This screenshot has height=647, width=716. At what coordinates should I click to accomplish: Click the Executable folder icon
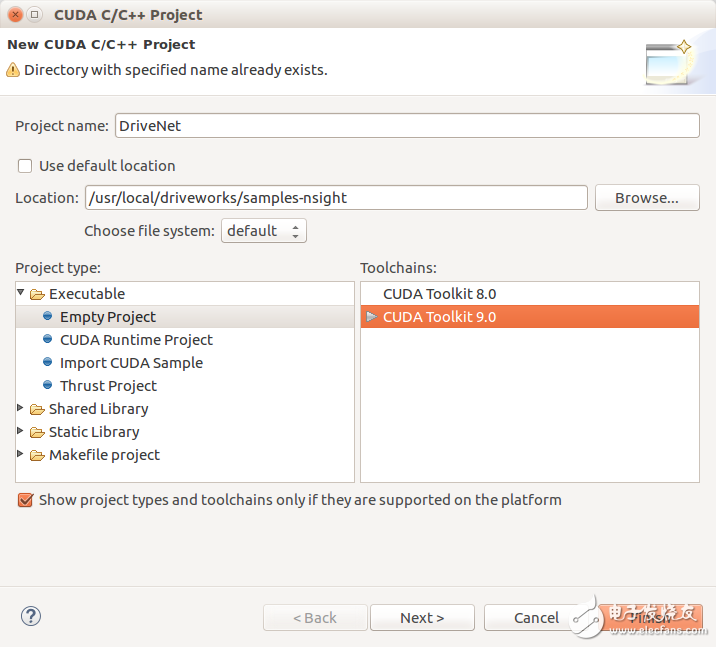point(37,295)
